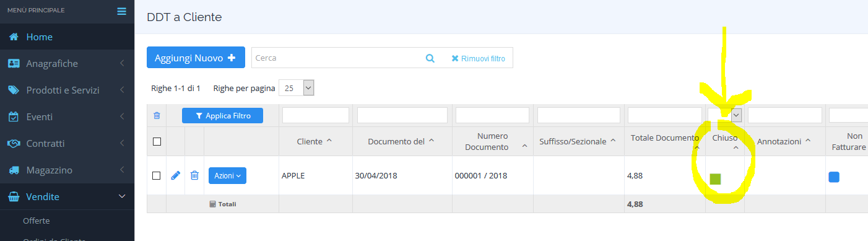The width and height of the screenshot is (868, 241).
Task: Click the trash icon in the filter row
Action: [157, 115]
